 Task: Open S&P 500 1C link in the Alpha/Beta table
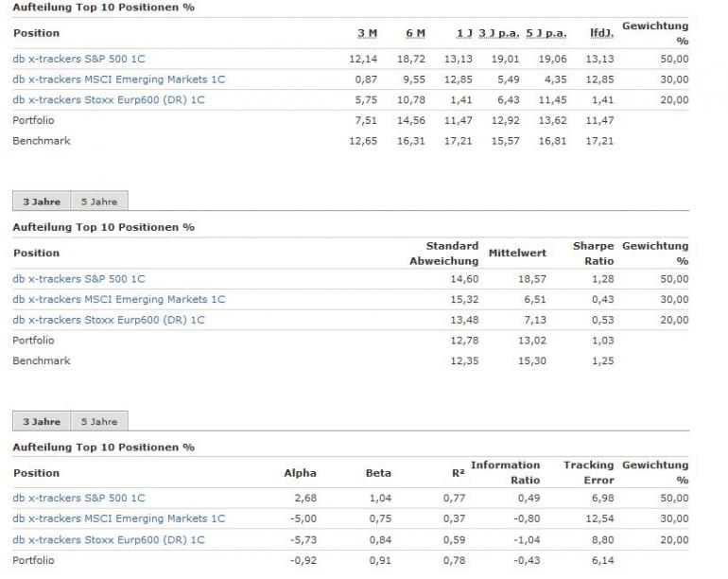[x=78, y=499]
